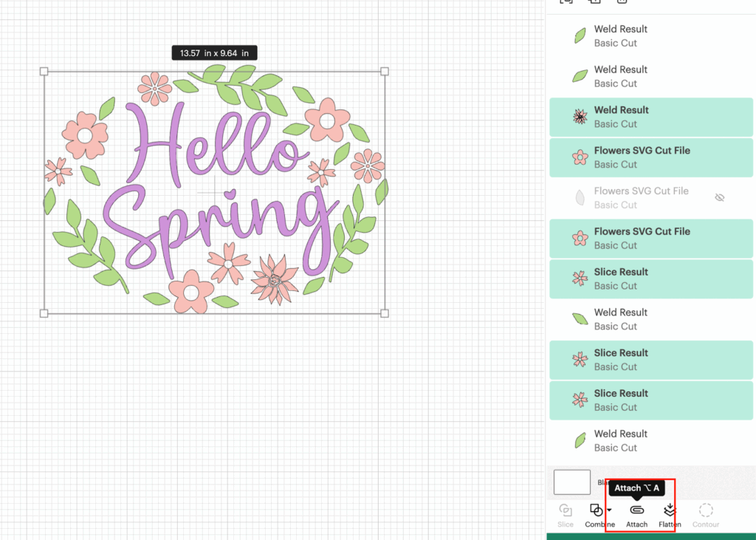Click the 13.57 in x 9.64 in size label
The image size is (756, 540).
pyautogui.click(x=214, y=52)
